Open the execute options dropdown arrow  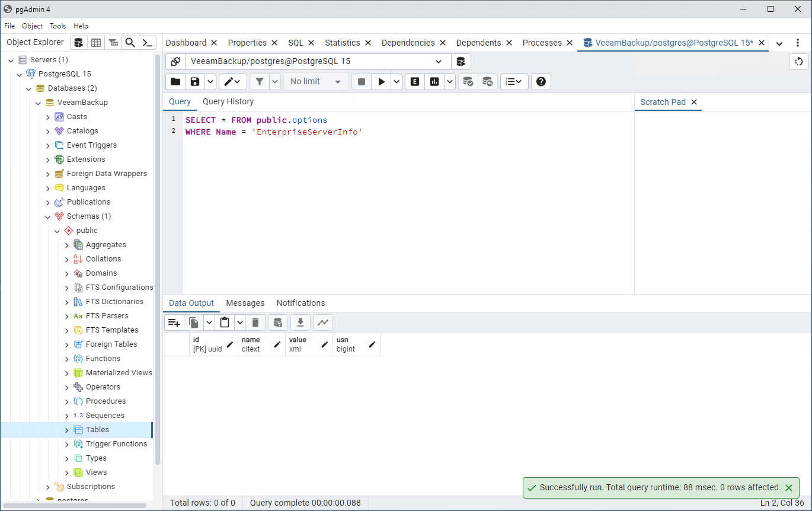(397, 82)
